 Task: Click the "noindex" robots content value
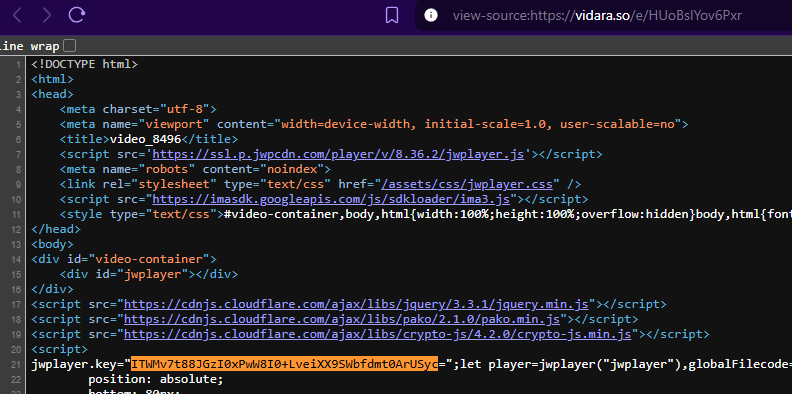pos(292,169)
